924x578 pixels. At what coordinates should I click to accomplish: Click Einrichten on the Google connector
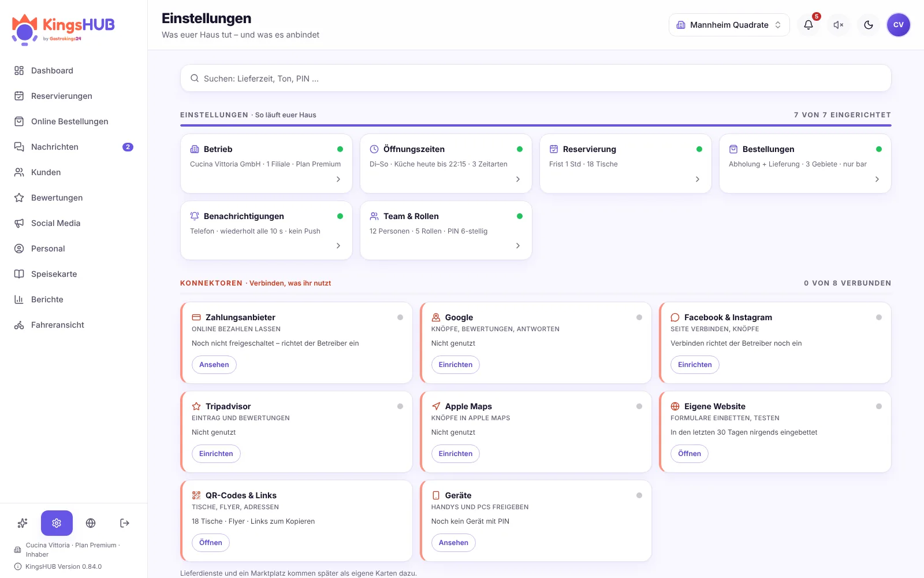pos(456,365)
